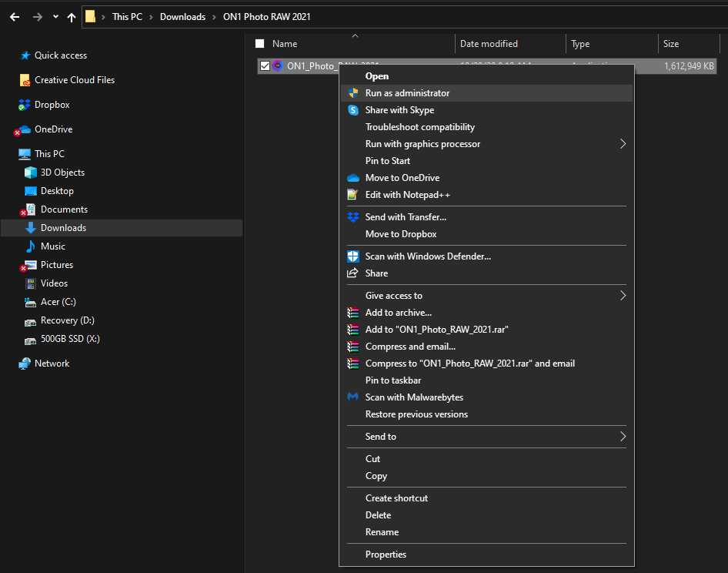This screenshot has width=728, height=573.
Task: Select Properties from the context menu
Action: (x=386, y=555)
